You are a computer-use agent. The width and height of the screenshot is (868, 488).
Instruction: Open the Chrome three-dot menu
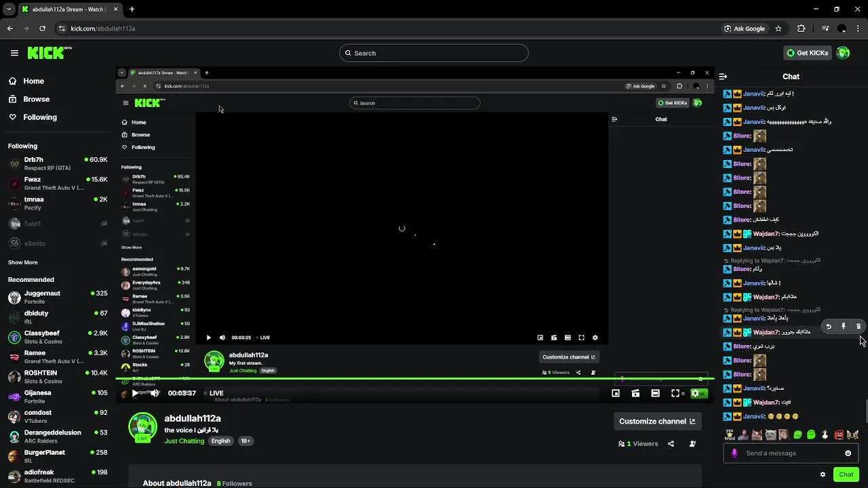(x=859, y=28)
